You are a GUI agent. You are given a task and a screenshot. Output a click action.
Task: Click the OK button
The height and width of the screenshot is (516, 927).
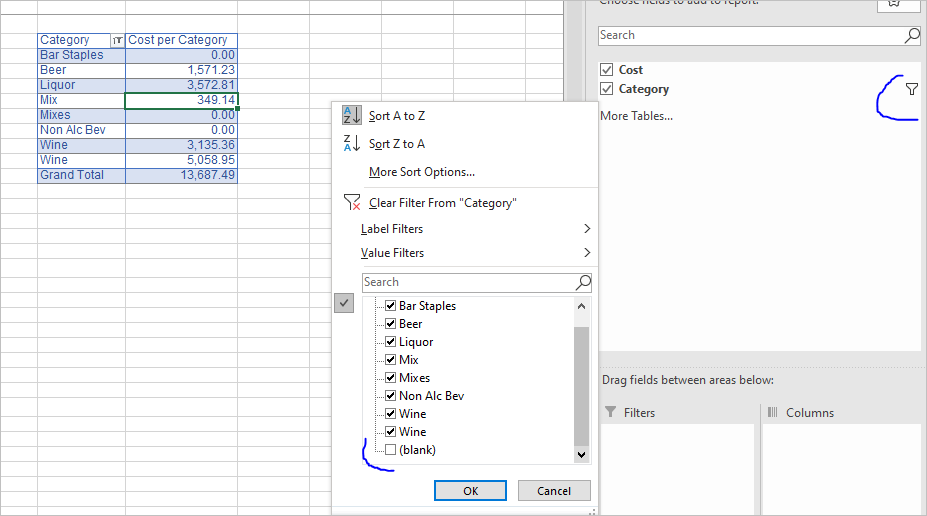[x=470, y=491]
